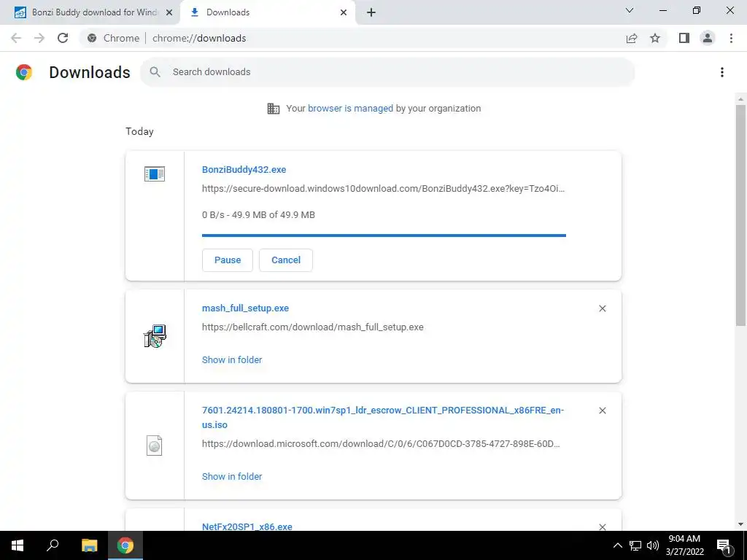Click the mash_full_setup.exe installer icon

tap(155, 336)
